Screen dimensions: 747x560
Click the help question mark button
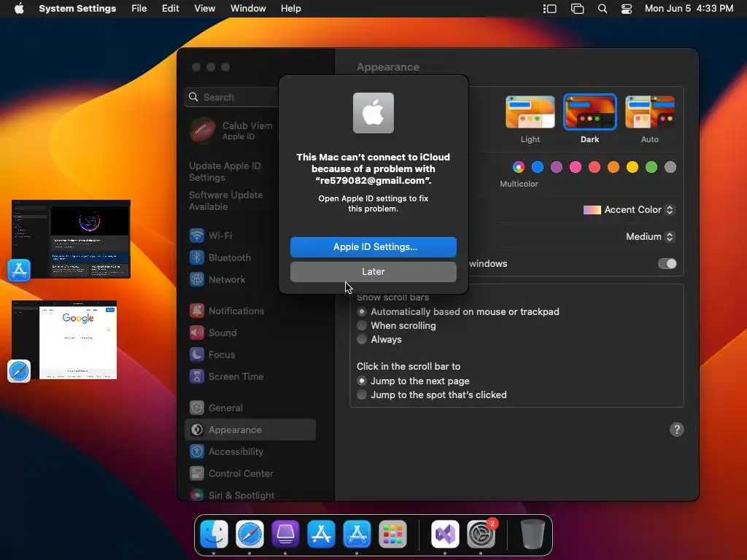point(677,429)
